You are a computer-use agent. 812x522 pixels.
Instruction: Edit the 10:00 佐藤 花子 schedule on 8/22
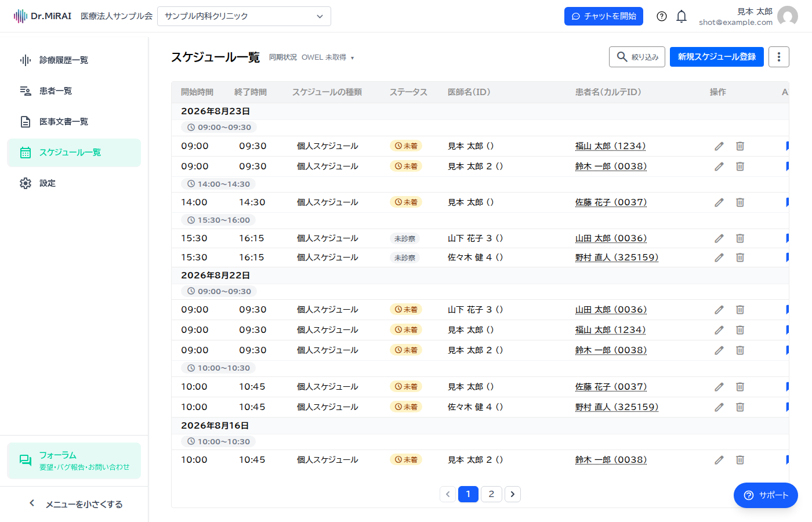click(x=719, y=387)
